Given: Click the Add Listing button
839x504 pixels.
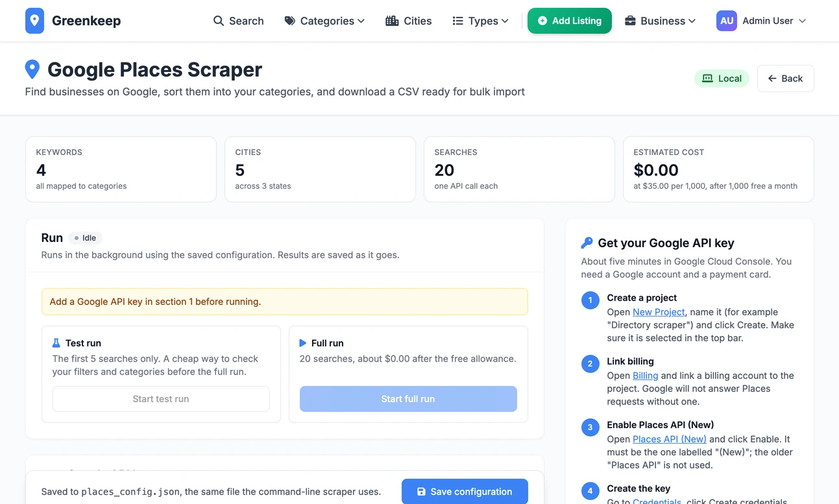Looking at the screenshot, I should [570, 21].
